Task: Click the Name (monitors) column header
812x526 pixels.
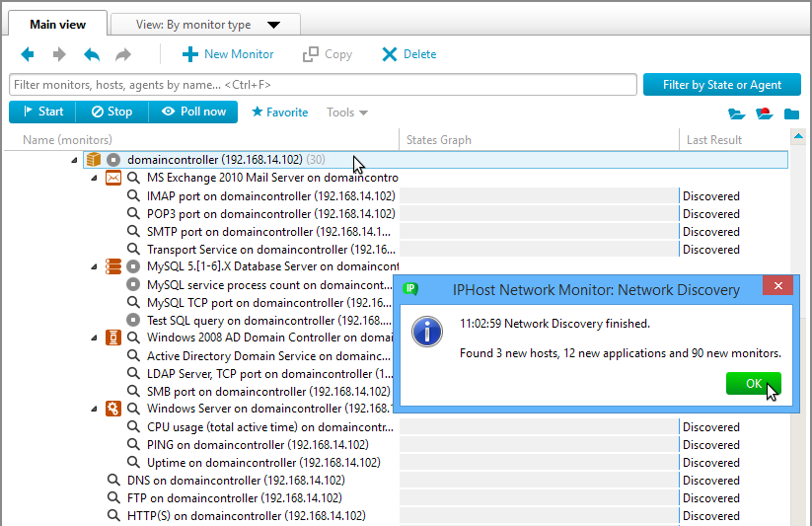Action: 67,140
